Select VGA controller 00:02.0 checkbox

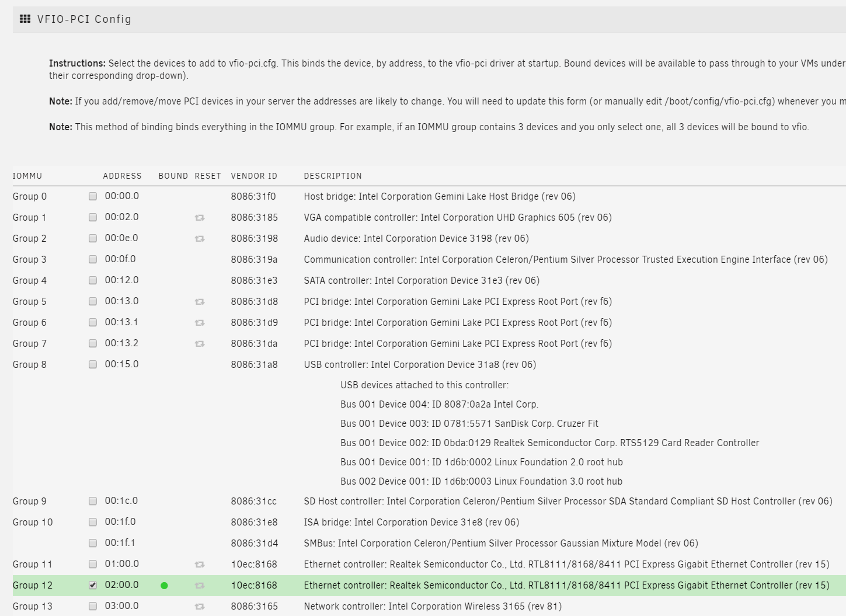click(x=93, y=217)
